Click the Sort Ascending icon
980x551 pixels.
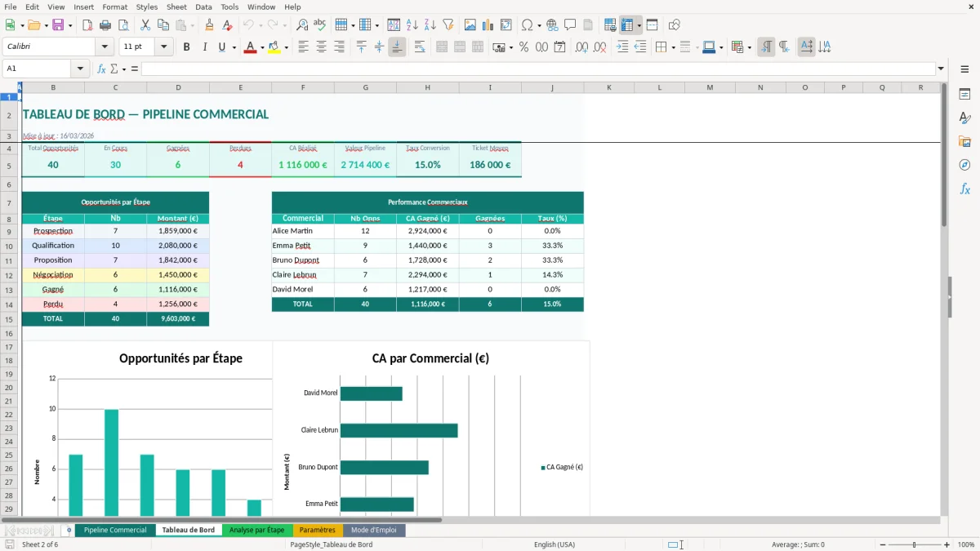coord(412,25)
